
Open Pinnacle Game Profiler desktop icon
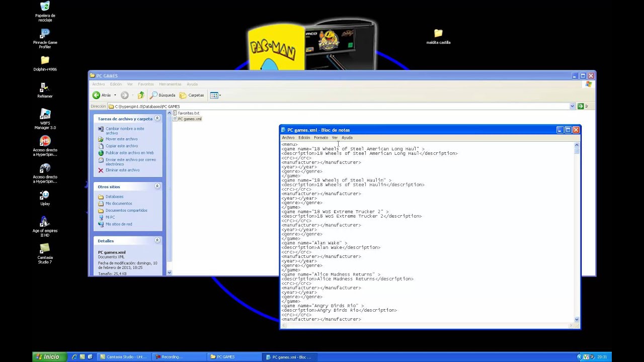click(x=45, y=38)
